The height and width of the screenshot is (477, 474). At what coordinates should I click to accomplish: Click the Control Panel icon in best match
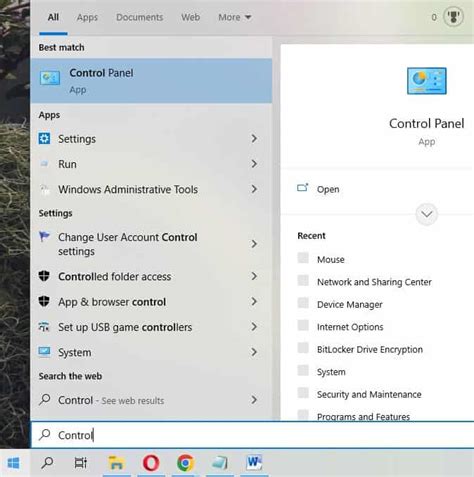[50, 78]
